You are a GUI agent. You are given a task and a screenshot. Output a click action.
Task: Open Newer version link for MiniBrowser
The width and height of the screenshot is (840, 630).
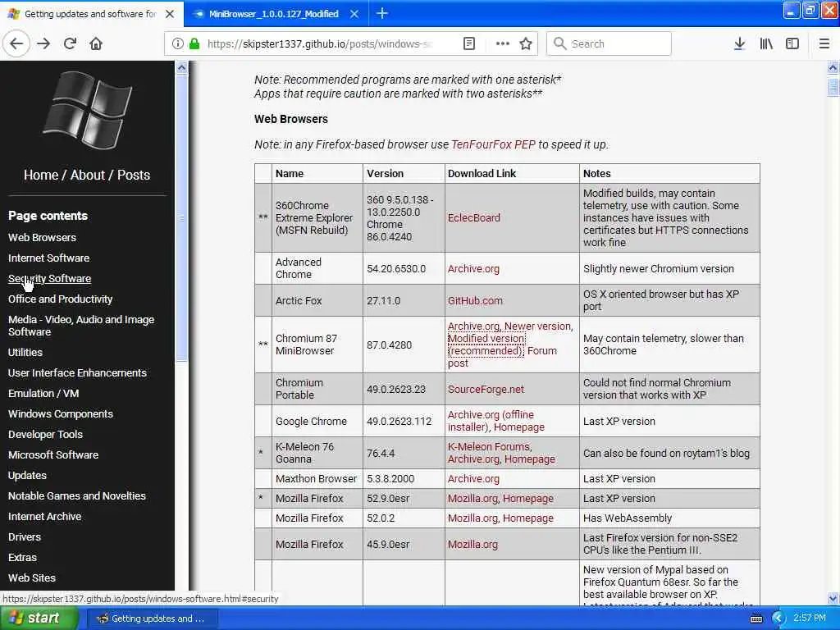tap(538, 326)
